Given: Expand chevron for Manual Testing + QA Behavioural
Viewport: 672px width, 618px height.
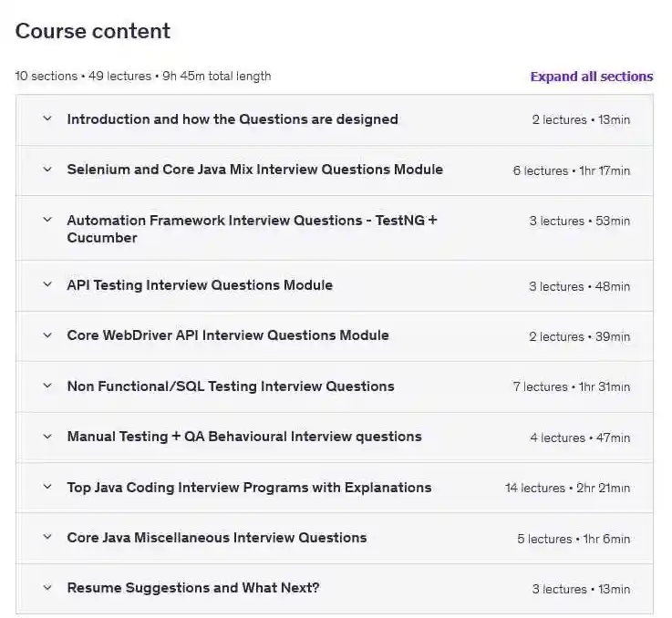Looking at the screenshot, I should point(47,437).
